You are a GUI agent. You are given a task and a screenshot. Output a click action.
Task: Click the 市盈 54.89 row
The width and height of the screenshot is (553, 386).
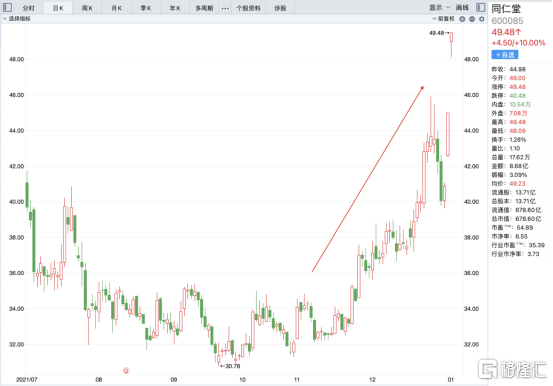coord(512,228)
